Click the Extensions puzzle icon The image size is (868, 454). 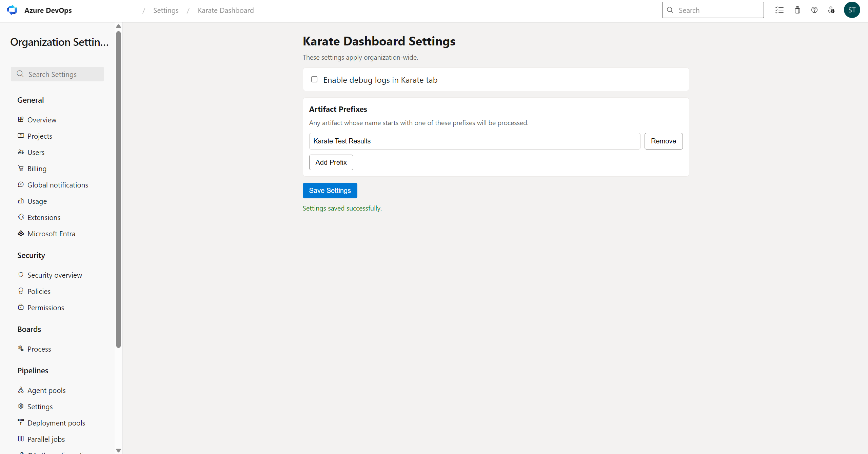tap(21, 217)
